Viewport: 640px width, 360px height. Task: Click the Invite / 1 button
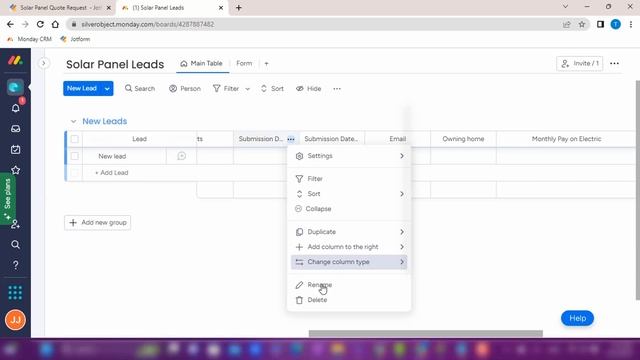[x=580, y=63]
